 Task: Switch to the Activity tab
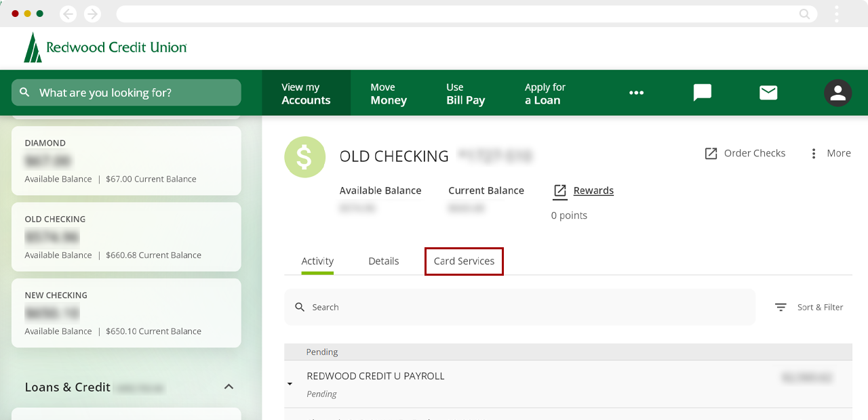(x=317, y=261)
